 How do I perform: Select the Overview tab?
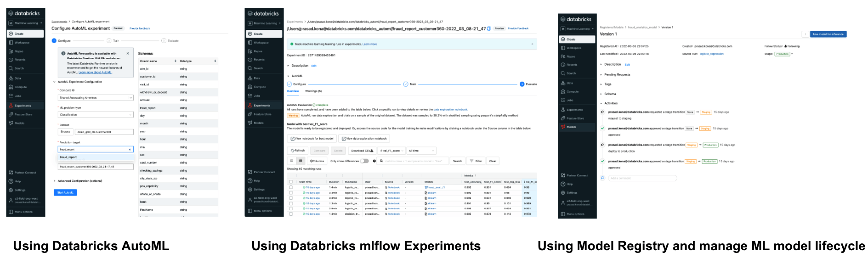point(293,91)
